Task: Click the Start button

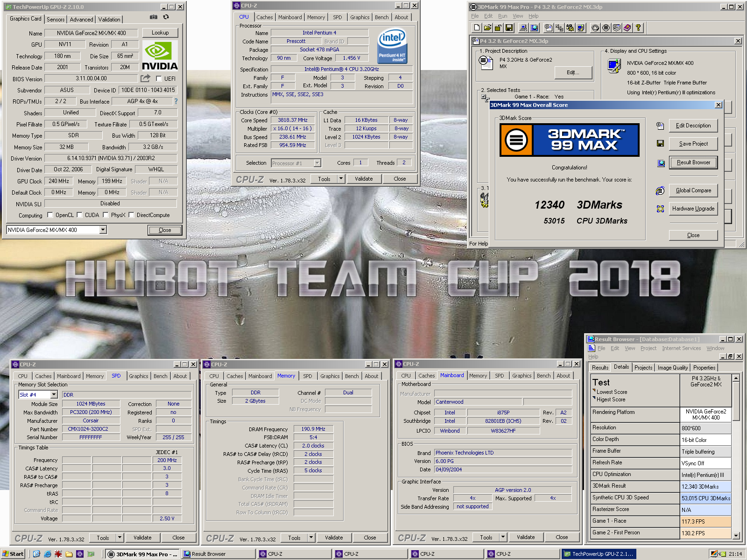Action: coord(13,554)
